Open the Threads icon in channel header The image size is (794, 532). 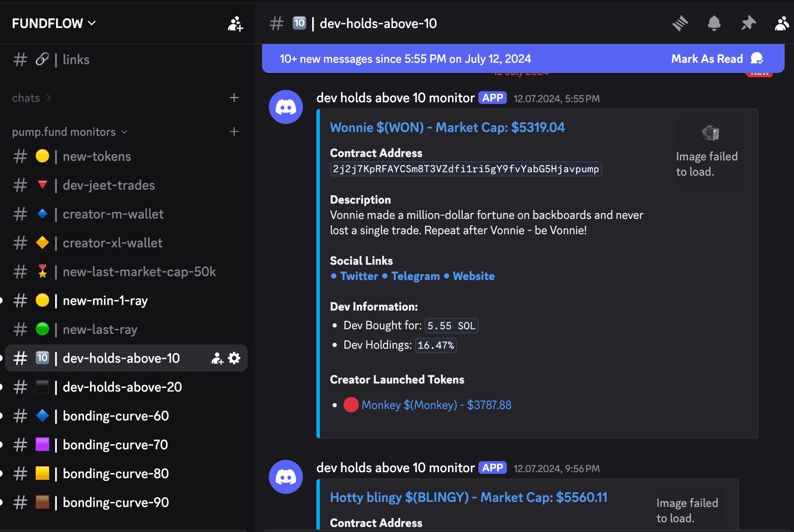pos(680,23)
